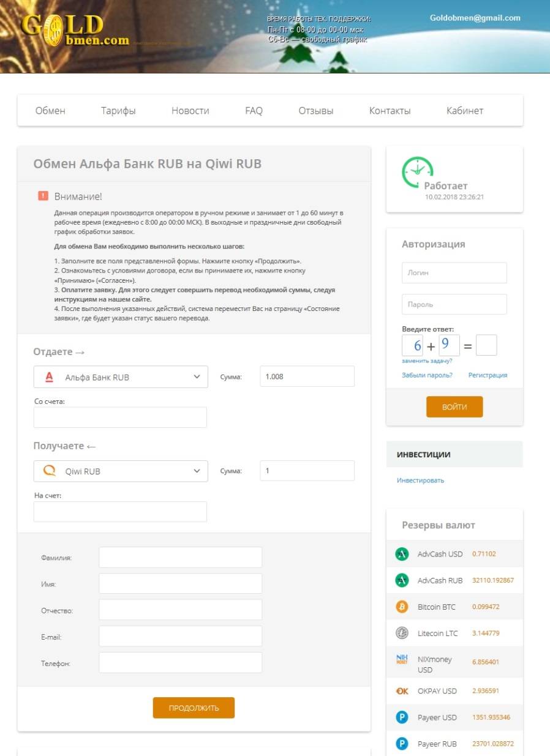Click the Payeer USD blue icon
The height and width of the screenshot is (756, 550).
click(402, 717)
